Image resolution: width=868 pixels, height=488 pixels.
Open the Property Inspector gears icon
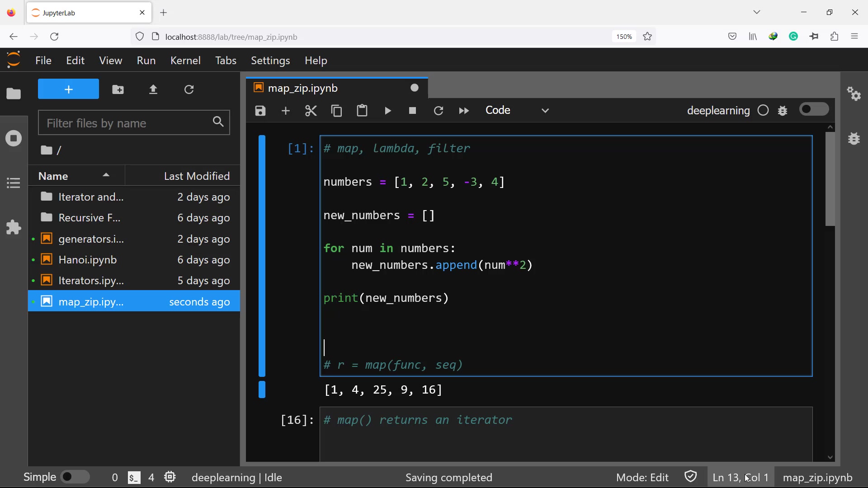(x=854, y=94)
